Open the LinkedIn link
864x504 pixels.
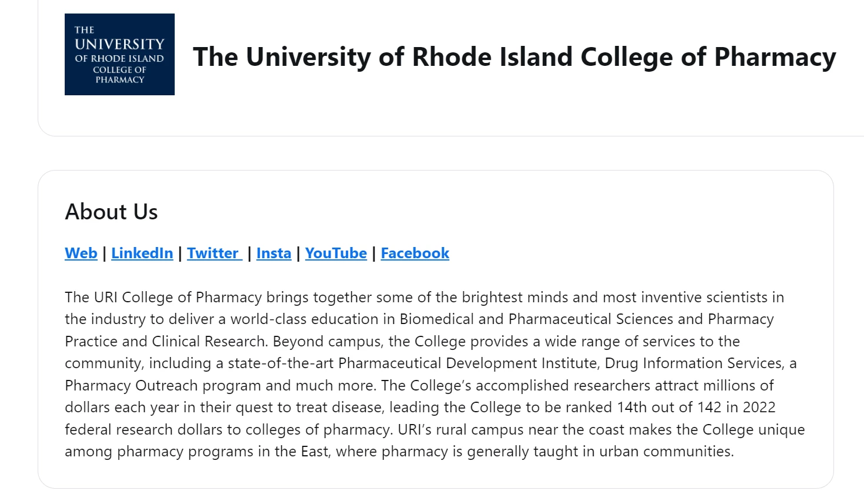click(142, 253)
